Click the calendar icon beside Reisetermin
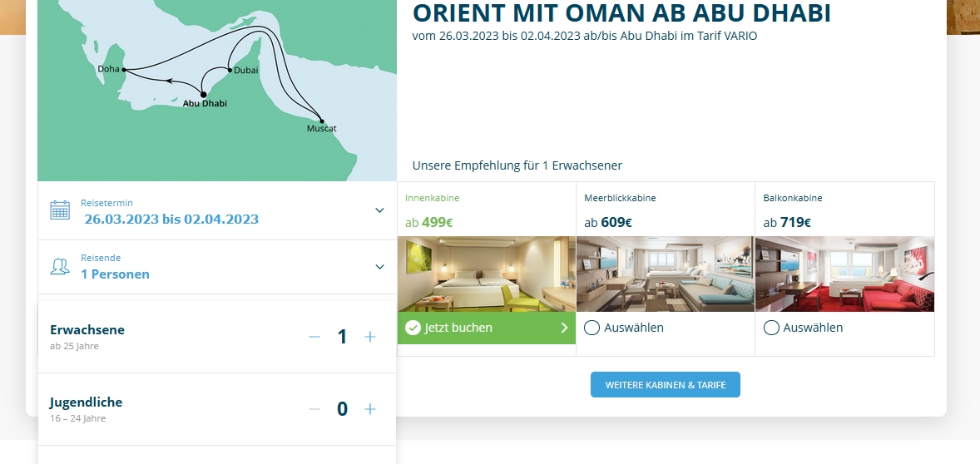Viewport: 980px width, 464px height. tap(60, 210)
